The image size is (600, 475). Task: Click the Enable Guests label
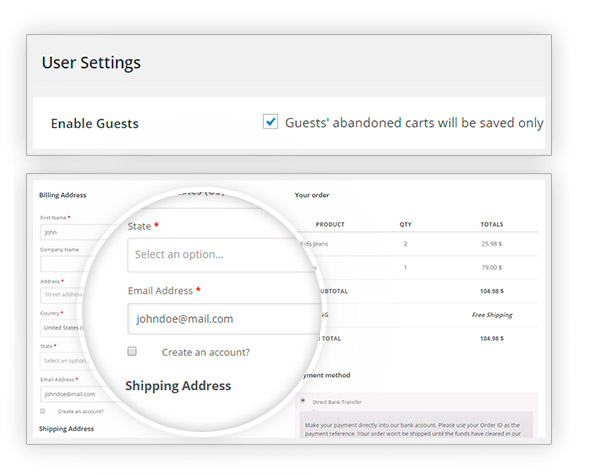(95, 124)
